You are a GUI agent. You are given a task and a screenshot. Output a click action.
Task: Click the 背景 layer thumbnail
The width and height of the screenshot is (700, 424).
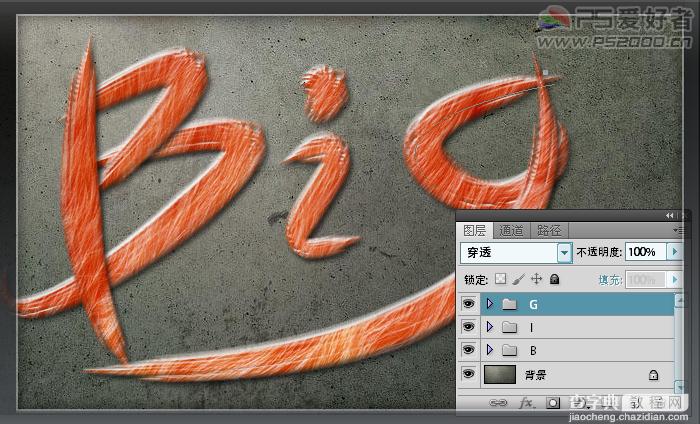click(x=500, y=374)
